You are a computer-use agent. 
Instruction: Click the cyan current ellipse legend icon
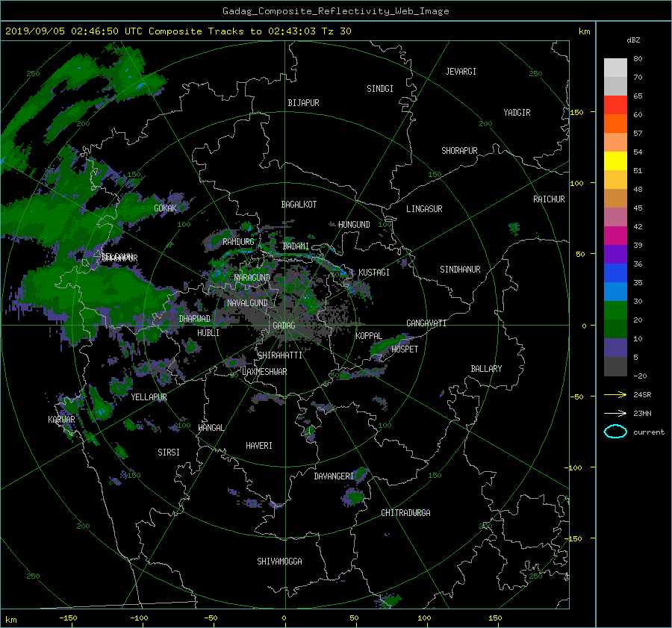pyautogui.click(x=615, y=432)
